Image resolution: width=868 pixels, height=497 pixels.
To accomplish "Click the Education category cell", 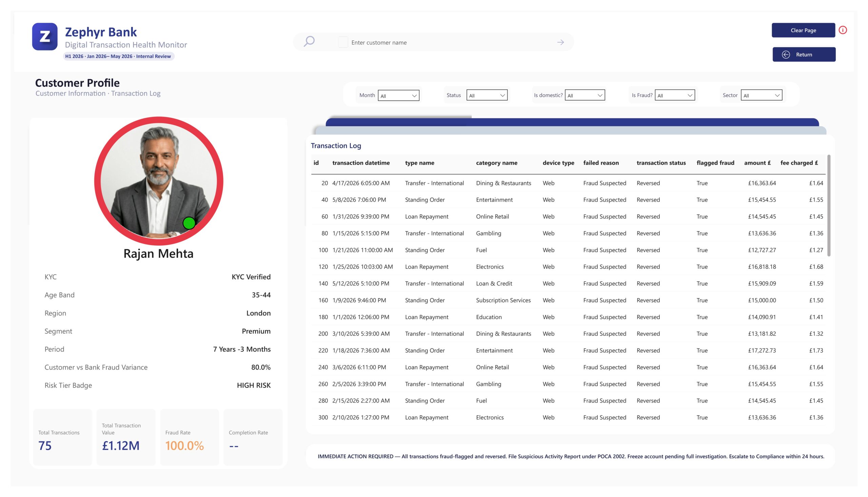I will click(489, 317).
